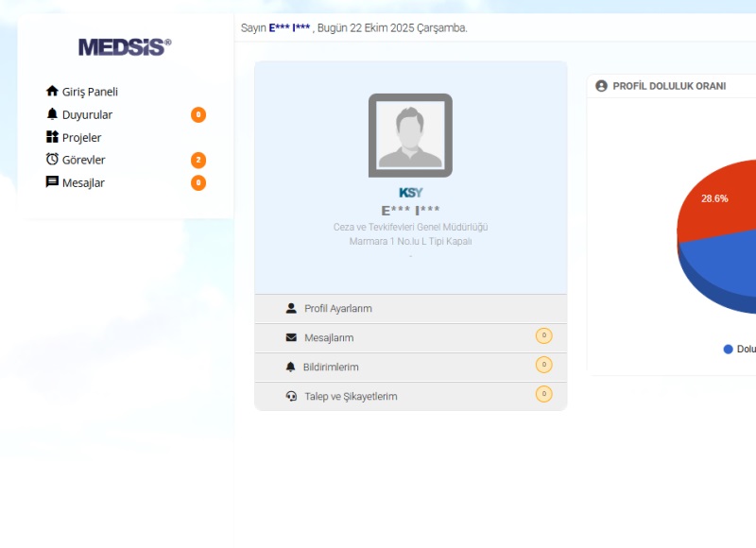
Task: Click the home icon beside Giriş Paneli
Action: pyautogui.click(x=52, y=92)
